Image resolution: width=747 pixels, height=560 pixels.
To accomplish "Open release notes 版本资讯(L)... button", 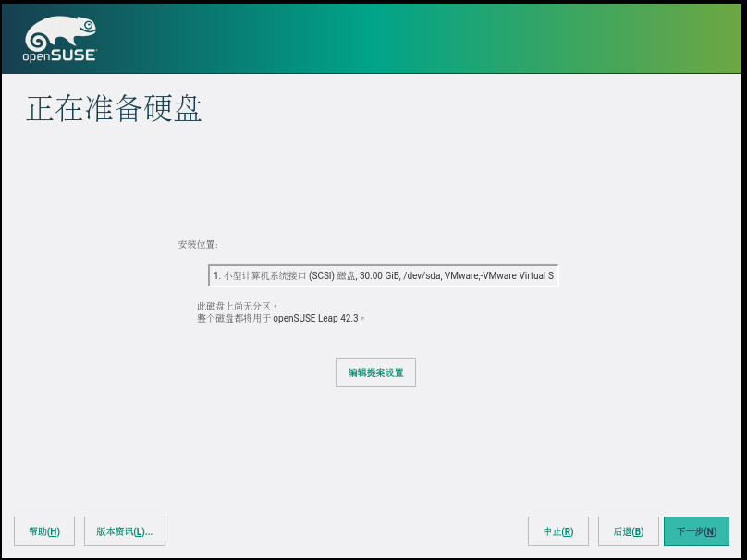I will pos(124,531).
